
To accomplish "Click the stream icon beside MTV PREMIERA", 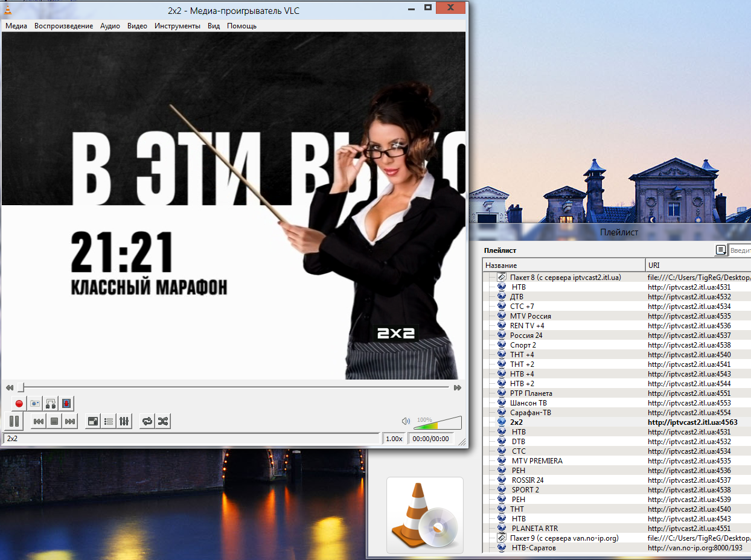I will click(502, 461).
